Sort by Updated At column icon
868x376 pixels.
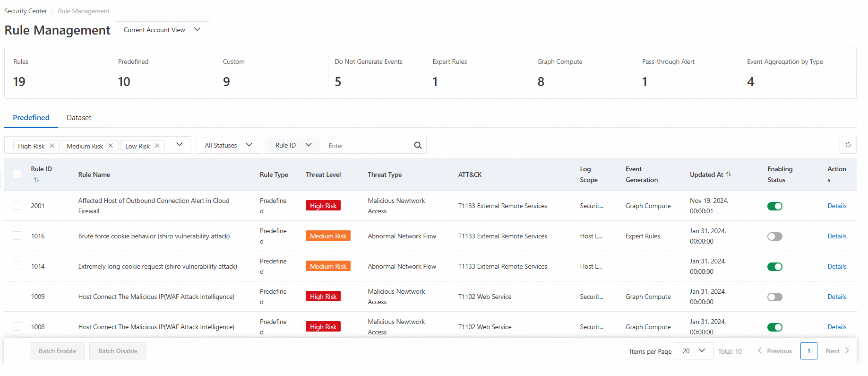point(729,174)
